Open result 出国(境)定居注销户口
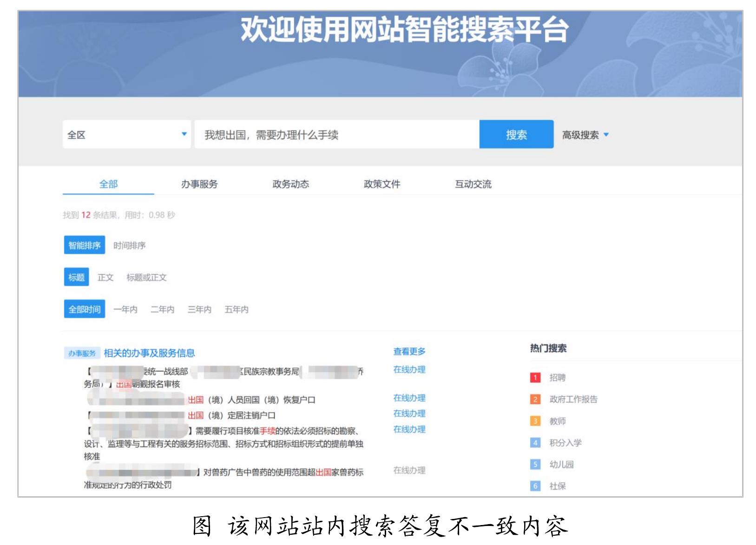This screenshot has height=545, width=756. (231, 415)
